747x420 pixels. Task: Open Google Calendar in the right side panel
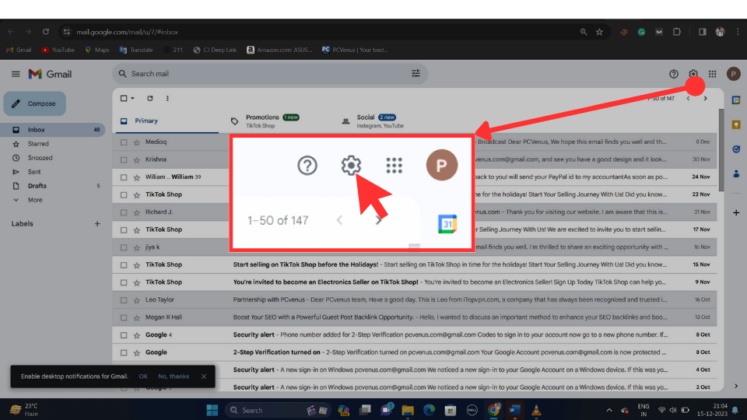[x=736, y=100]
